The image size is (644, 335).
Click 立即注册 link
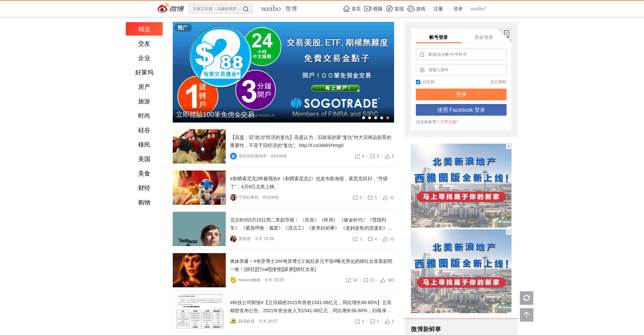pos(448,122)
